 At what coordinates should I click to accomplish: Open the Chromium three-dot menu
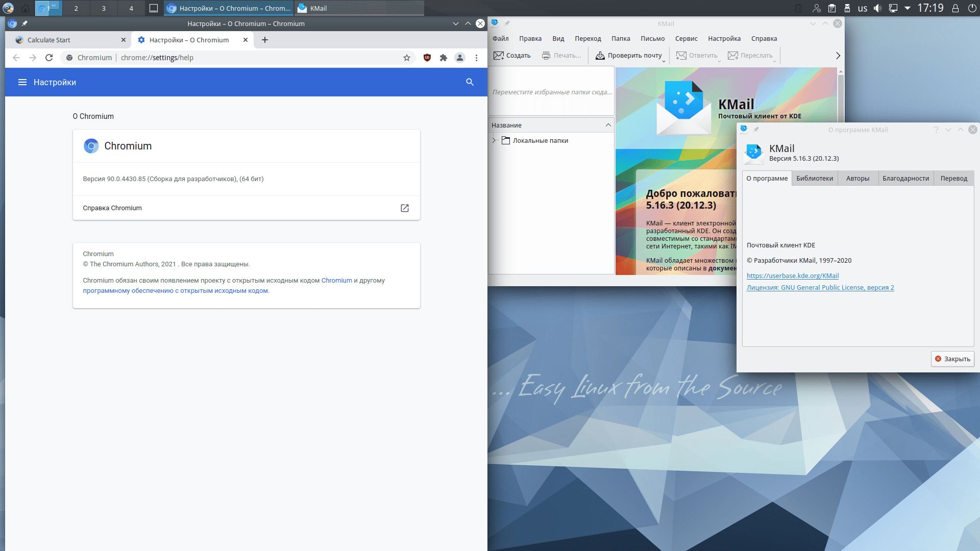(476, 58)
